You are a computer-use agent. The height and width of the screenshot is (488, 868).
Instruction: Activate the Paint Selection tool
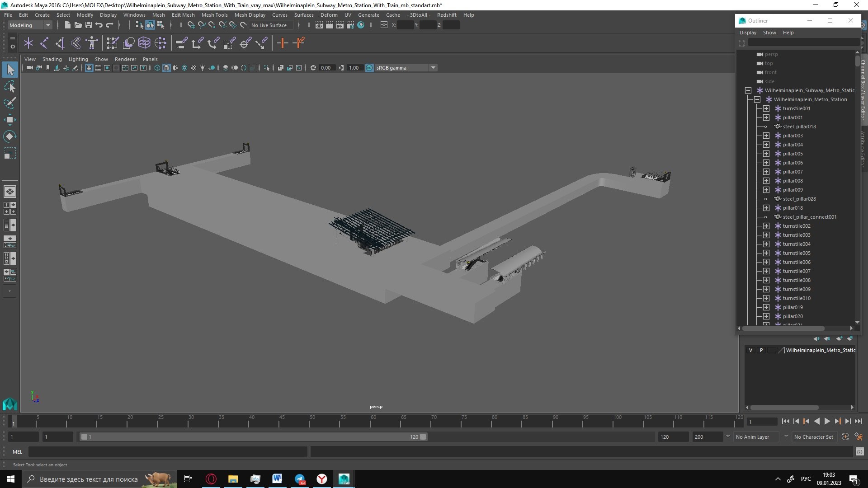click(10, 103)
